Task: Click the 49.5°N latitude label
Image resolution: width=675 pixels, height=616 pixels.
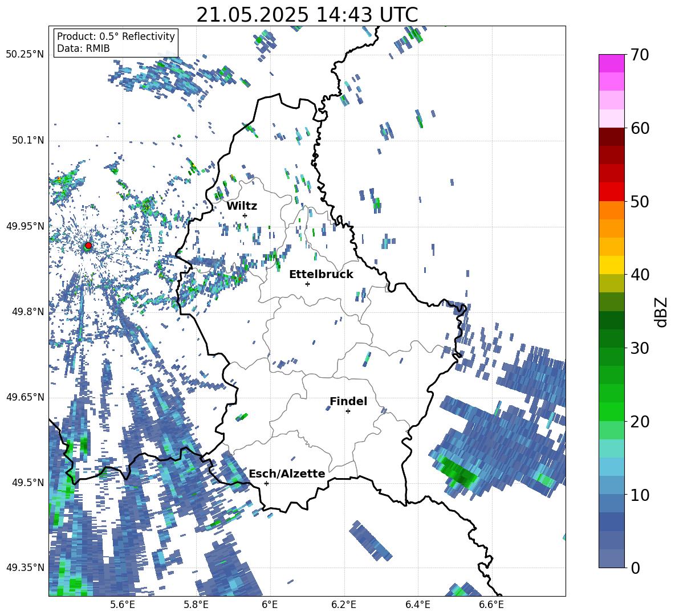Action: (x=27, y=482)
